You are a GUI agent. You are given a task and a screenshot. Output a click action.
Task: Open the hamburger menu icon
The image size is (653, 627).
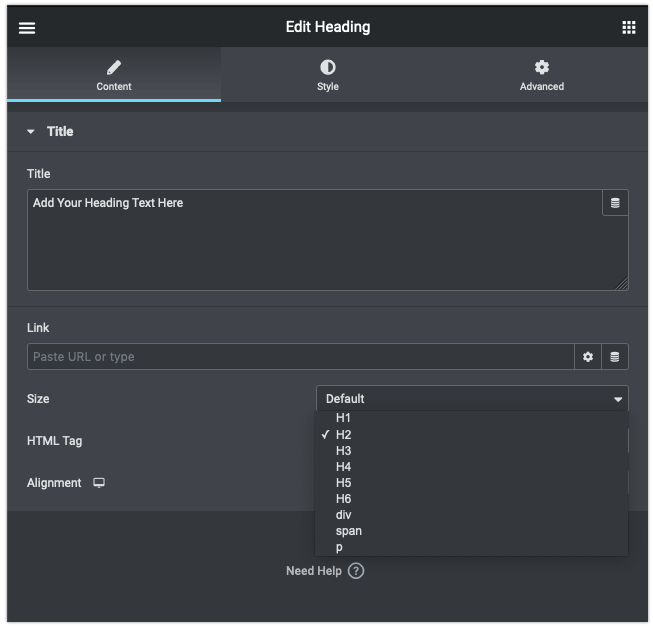[x=27, y=28]
